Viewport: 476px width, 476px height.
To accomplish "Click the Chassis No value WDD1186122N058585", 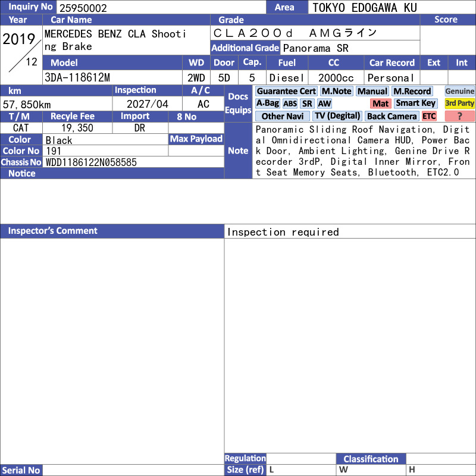I will tap(91, 162).
